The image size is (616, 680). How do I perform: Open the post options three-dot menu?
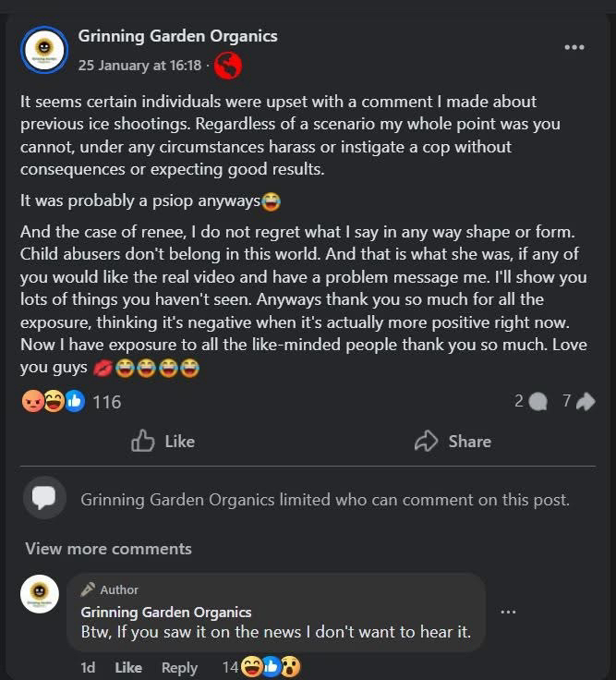click(x=574, y=48)
